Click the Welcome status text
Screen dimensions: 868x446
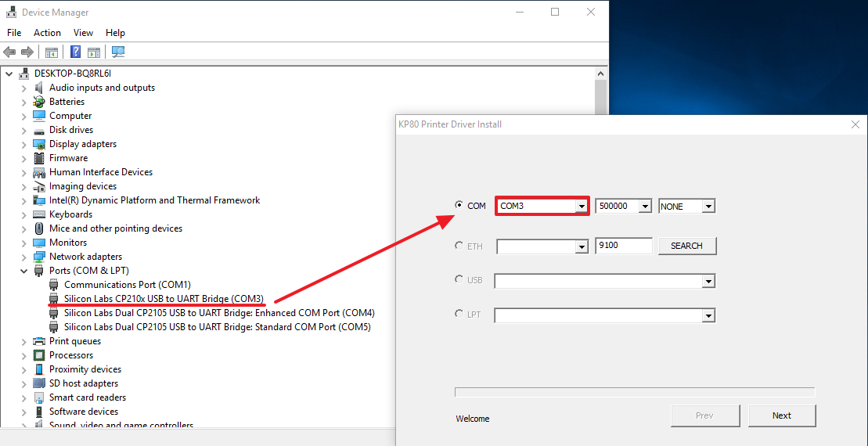click(473, 419)
